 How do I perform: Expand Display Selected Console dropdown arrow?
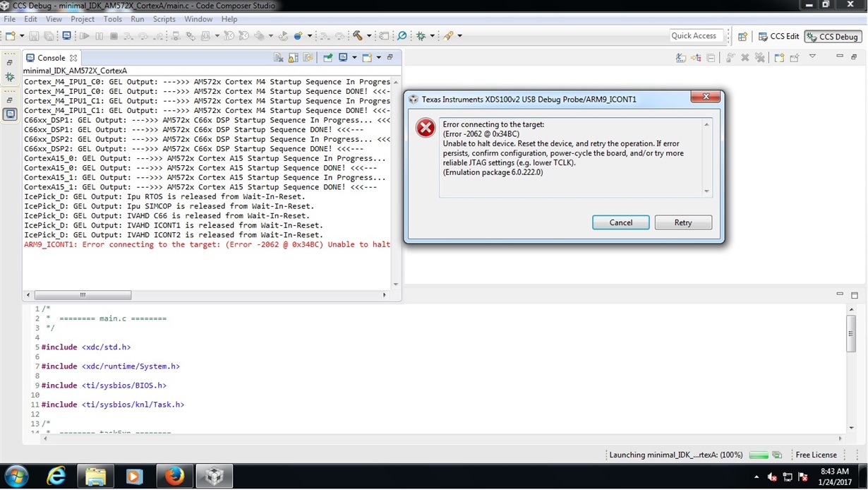355,57
